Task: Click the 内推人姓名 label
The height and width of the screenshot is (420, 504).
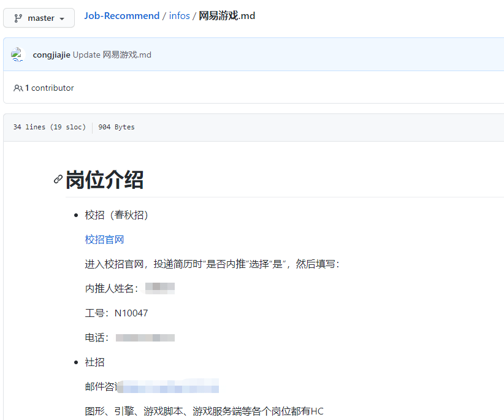Action: (112, 289)
